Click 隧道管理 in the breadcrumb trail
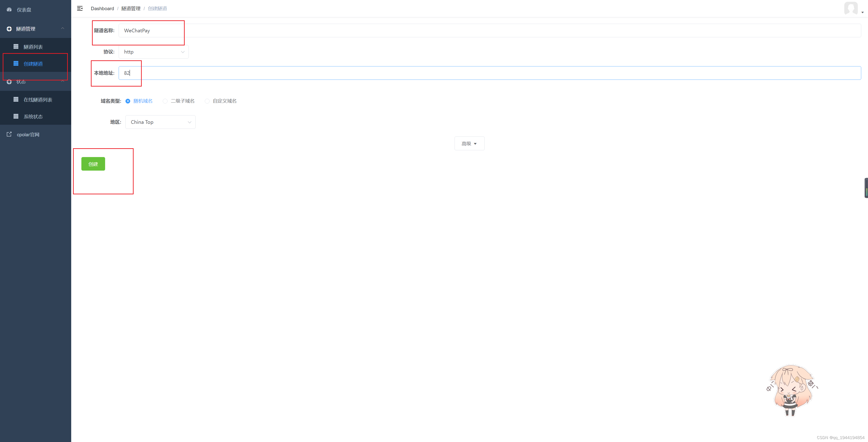Screen dimensions: 868x442 coord(131,8)
